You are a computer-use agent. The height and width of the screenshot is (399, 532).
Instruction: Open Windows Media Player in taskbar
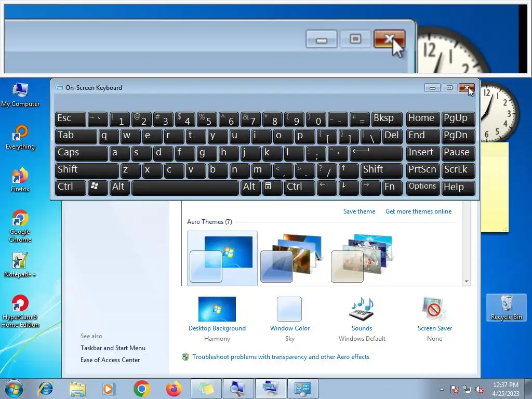click(109, 389)
